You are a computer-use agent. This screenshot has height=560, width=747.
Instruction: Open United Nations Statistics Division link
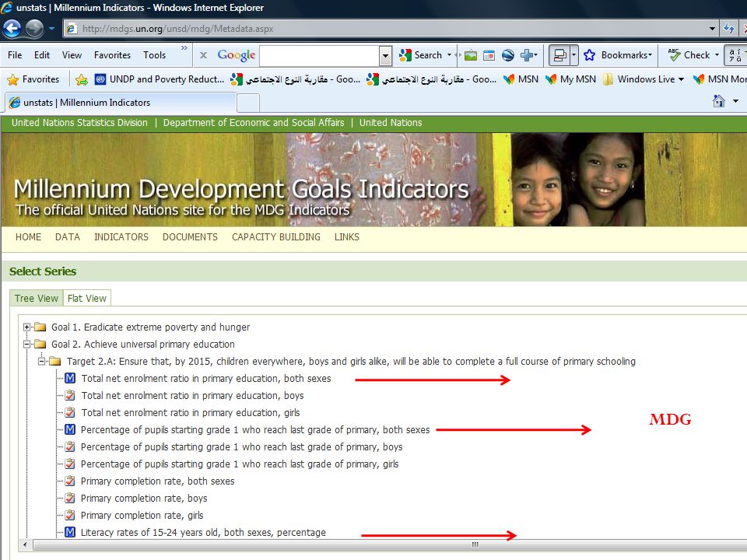coord(79,122)
